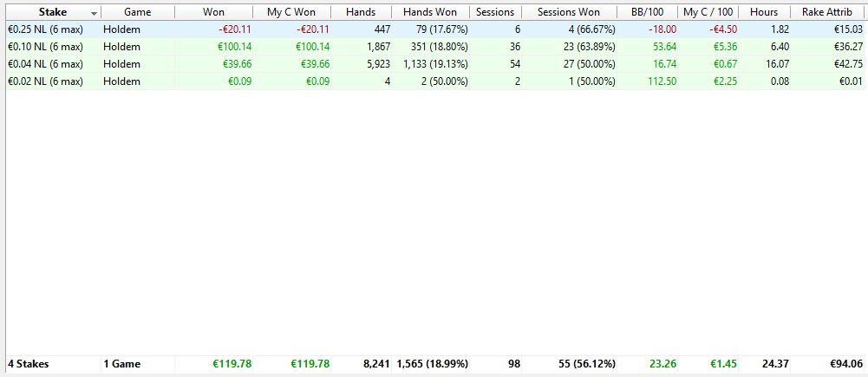Click the €5.36 My C / 100 cell
868x377 pixels.
[x=725, y=47]
